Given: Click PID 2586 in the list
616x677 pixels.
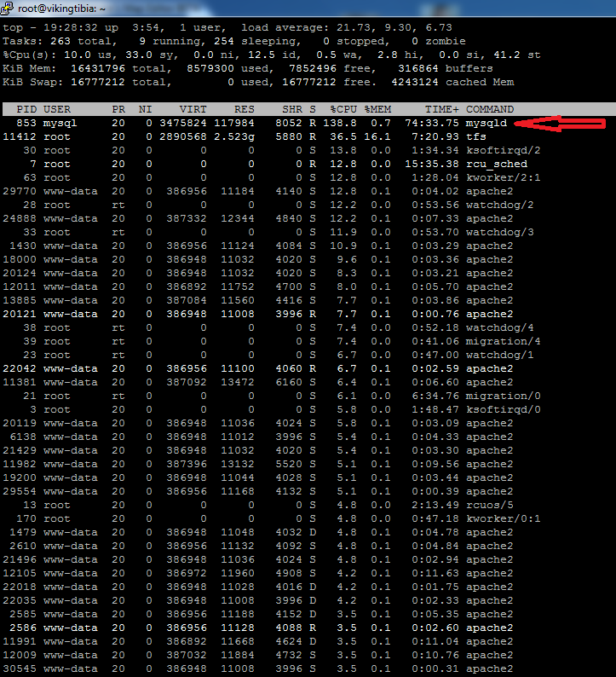Looking at the screenshot, I should (x=23, y=628).
